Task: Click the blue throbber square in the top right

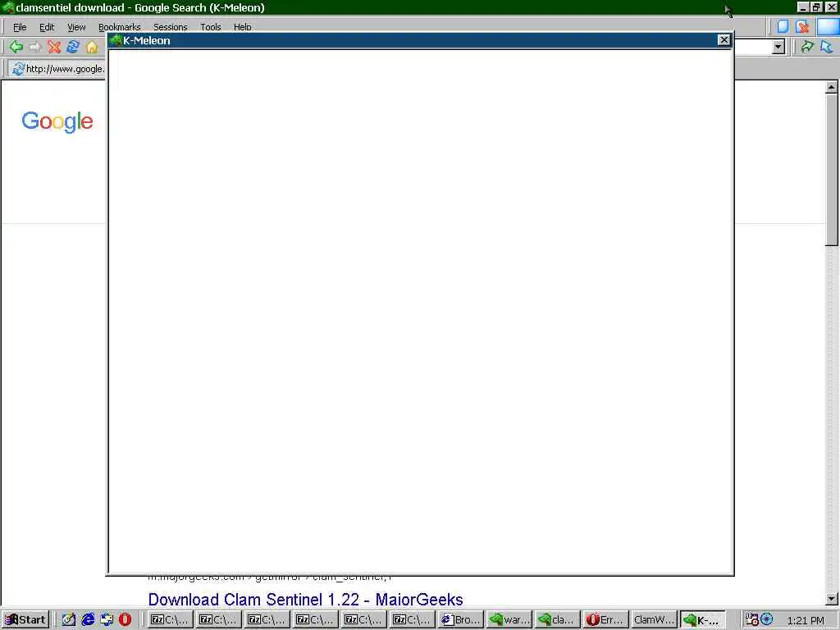Action: [829, 26]
